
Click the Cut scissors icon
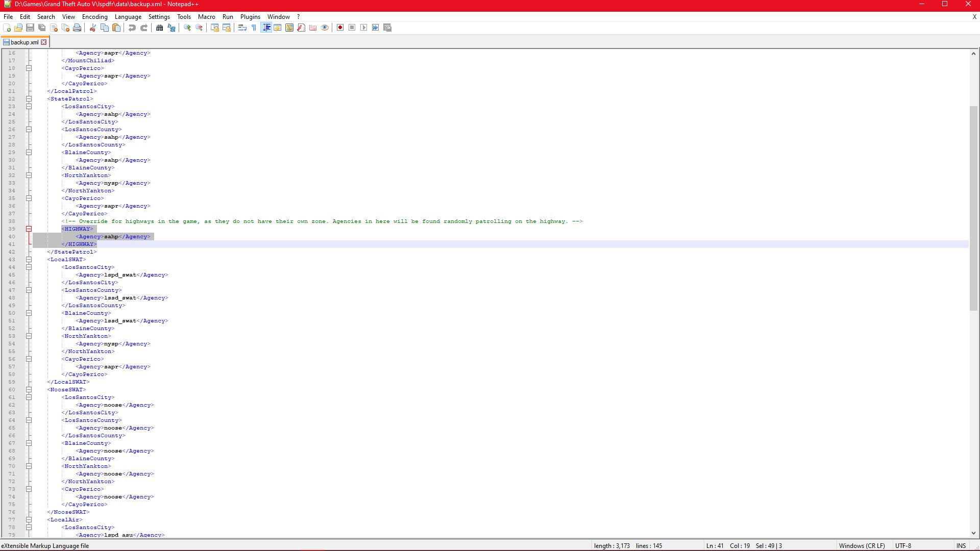tap(93, 28)
